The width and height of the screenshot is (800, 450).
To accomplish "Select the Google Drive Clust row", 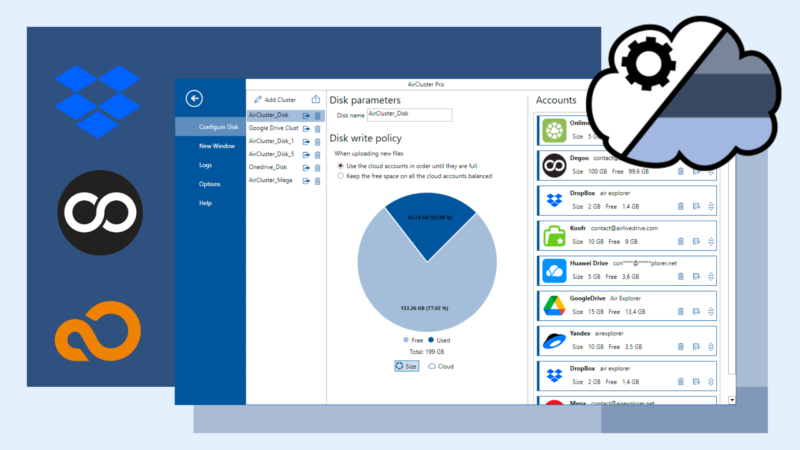I will 286,129.
